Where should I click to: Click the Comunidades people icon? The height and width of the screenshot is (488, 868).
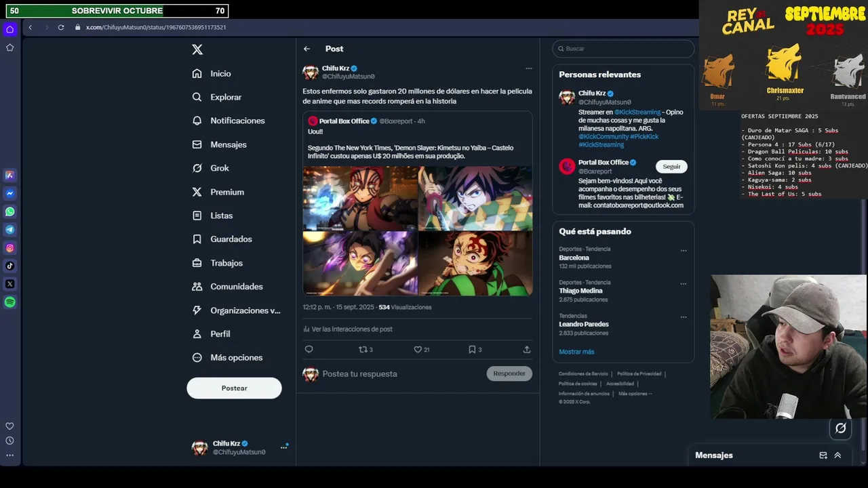[x=197, y=287]
